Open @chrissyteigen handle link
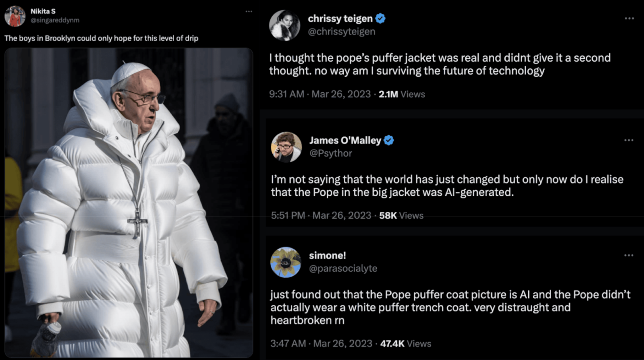Screen dimensions: 644x360 point(341,31)
